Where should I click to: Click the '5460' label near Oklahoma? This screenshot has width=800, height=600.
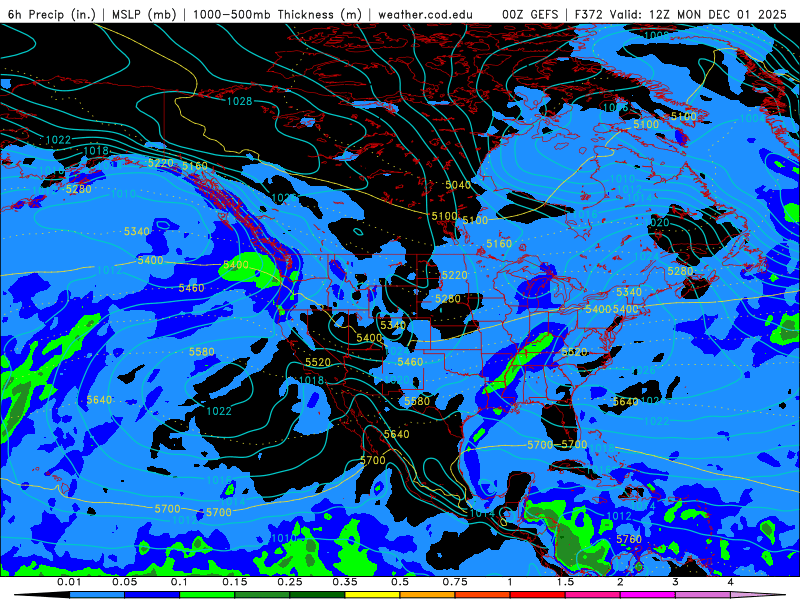click(x=410, y=362)
